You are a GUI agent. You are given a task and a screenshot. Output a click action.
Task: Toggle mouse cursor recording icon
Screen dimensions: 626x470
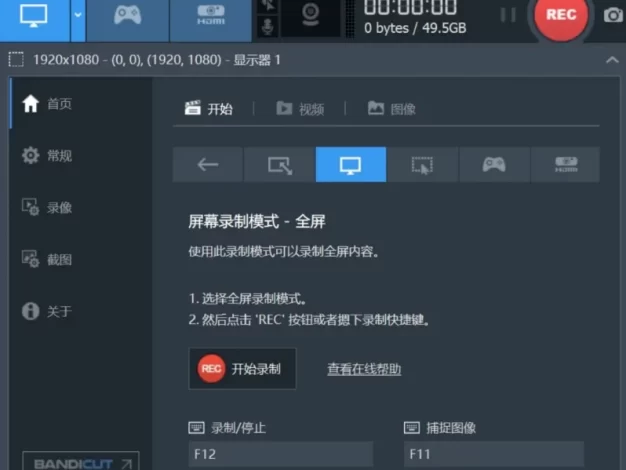pyautogui.click(x=268, y=6)
